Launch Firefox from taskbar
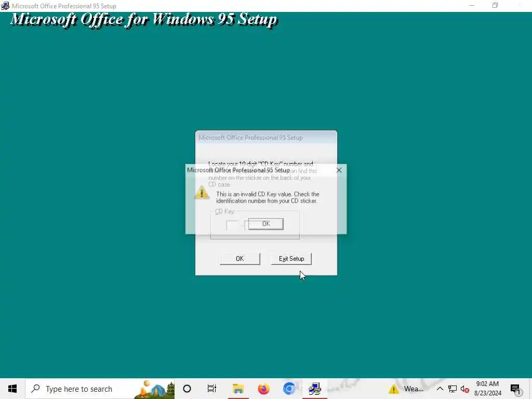Viewport: 532px width, 399px height. [263, 389]
